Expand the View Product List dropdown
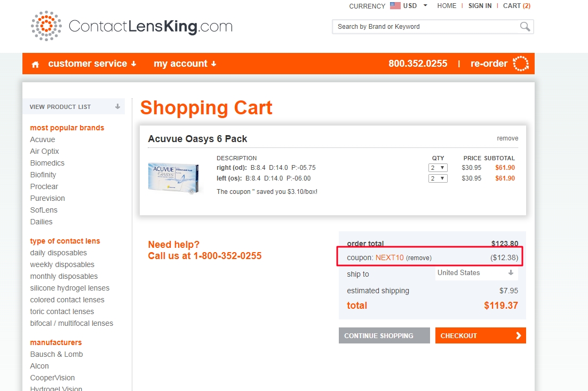588x391 pixels. point(74,107)
